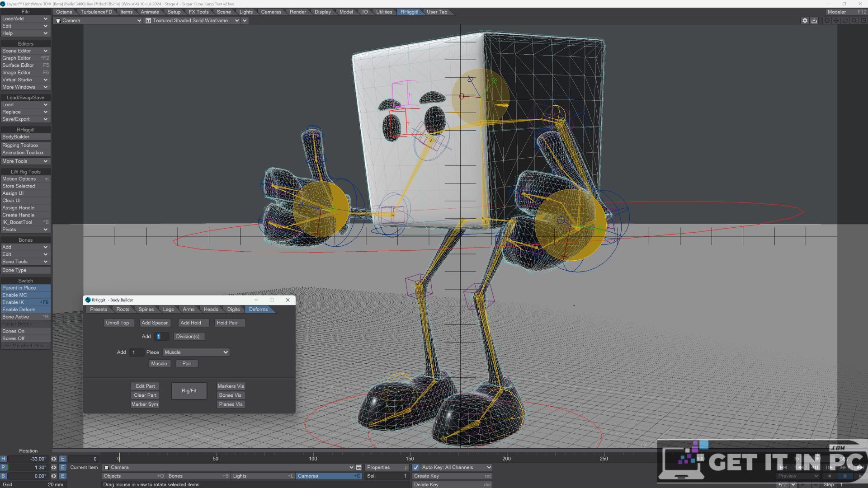
Task: Click the Edit Part button
Action: click(145, 386)
